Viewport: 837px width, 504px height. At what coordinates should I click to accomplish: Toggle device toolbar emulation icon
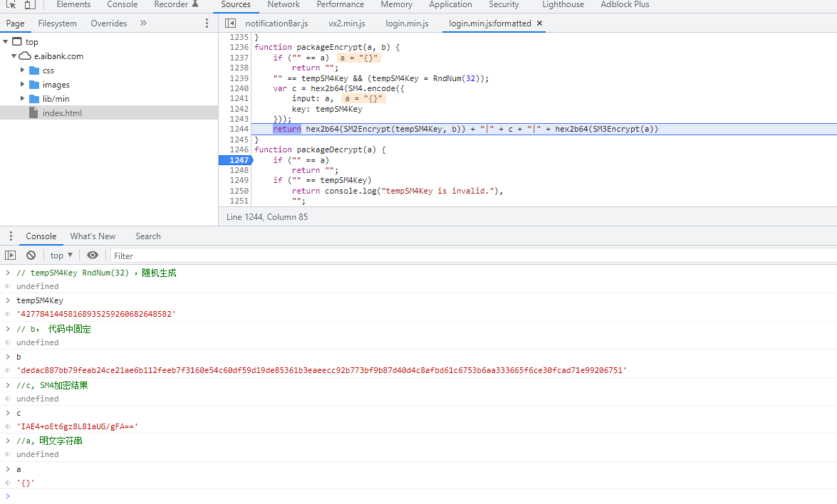point(29,5)
